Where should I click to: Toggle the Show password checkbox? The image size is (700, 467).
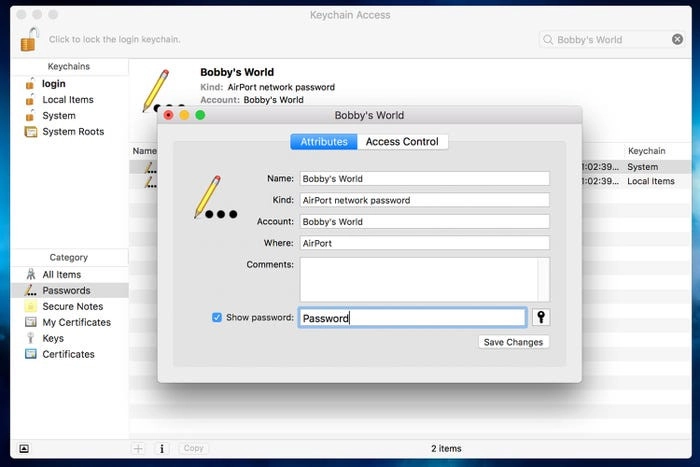coord(217,318)
